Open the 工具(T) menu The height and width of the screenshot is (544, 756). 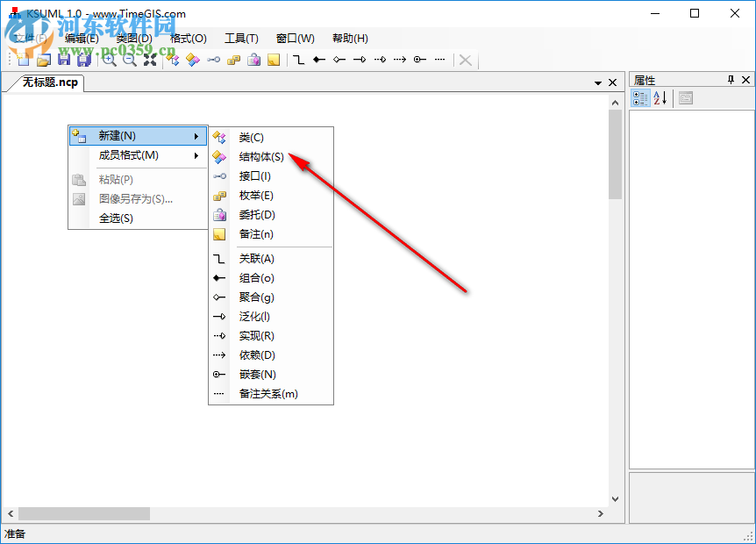(x=241, y=38)
